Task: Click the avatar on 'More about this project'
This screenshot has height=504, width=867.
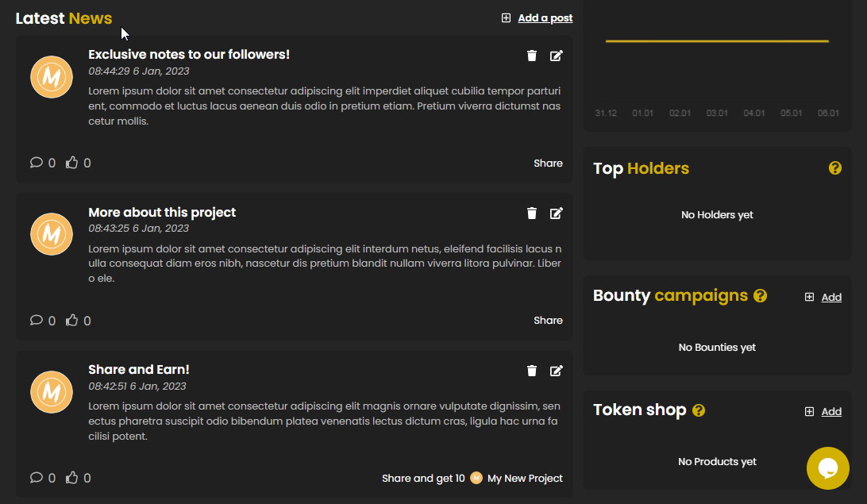Action: [52, 234]
